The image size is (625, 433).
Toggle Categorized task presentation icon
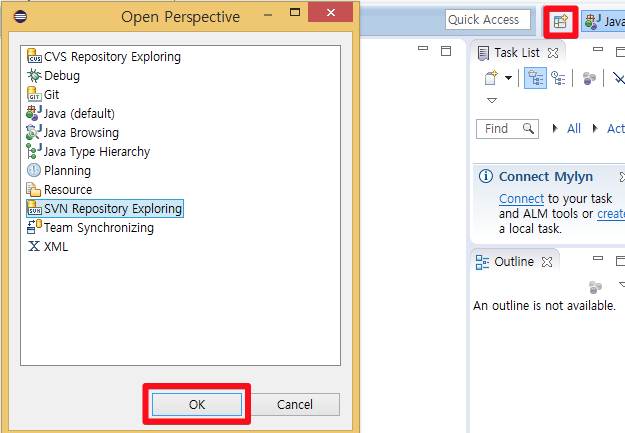coord(535,78)
